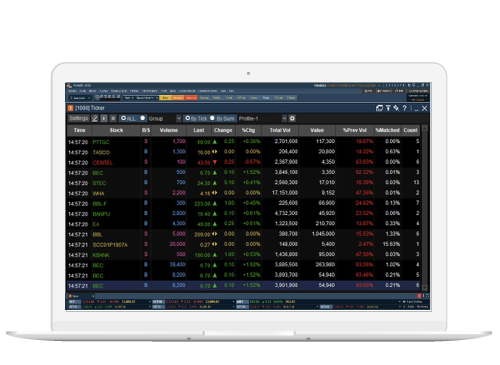Viewport: 500px width, 365px height.
Task: Expand the Group dropdown arrow
Action: pos(179,118)
